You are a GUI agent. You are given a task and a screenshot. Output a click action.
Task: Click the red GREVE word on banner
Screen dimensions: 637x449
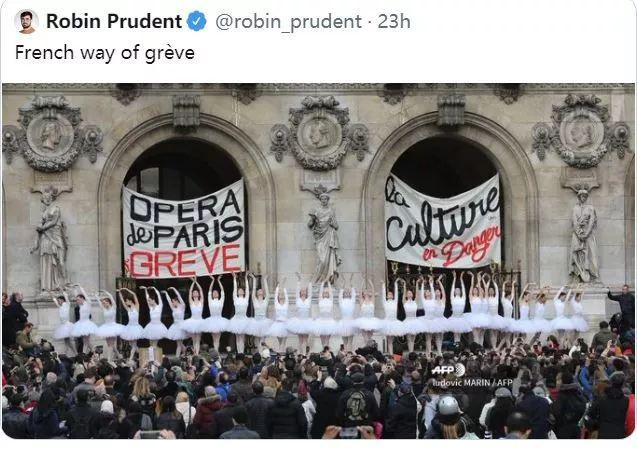(x=185, y=261)
